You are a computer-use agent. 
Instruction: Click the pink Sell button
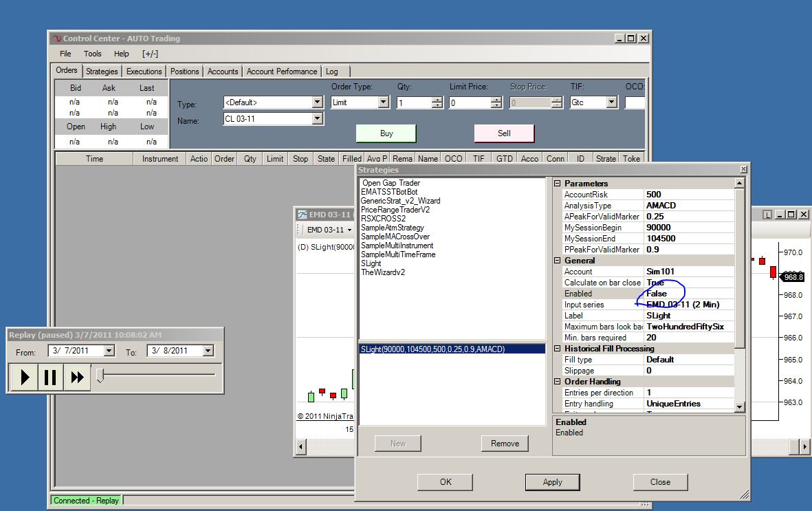pyautogui.click(x=504, y=133)
